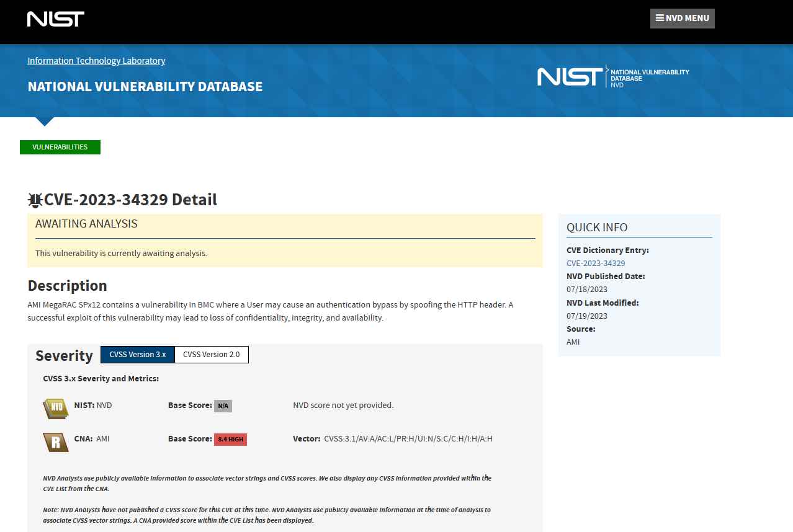793x532 pixels.
Task: Switch to CVSS Version 3.x tab
Action: click(x=138, y=355)
